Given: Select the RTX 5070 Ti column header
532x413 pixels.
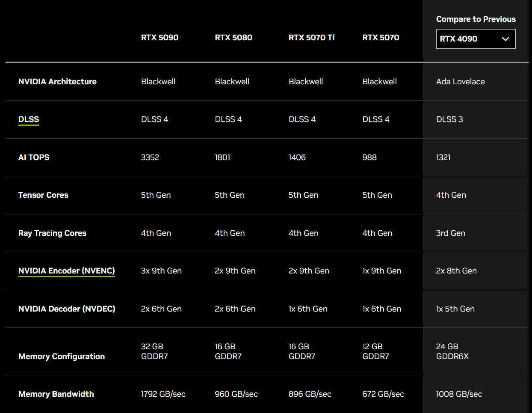Looking at the screenshot, I should 311,38.
